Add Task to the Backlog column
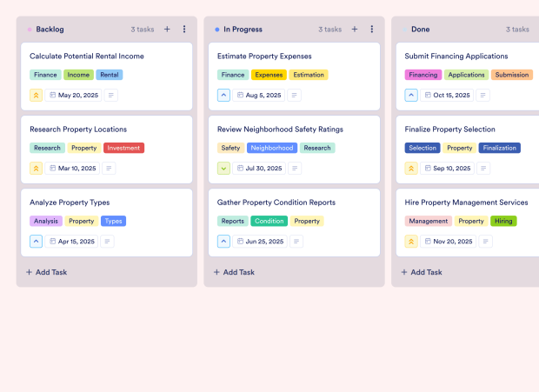This screenshot has height=392, width=539. (x=47, y=272)
